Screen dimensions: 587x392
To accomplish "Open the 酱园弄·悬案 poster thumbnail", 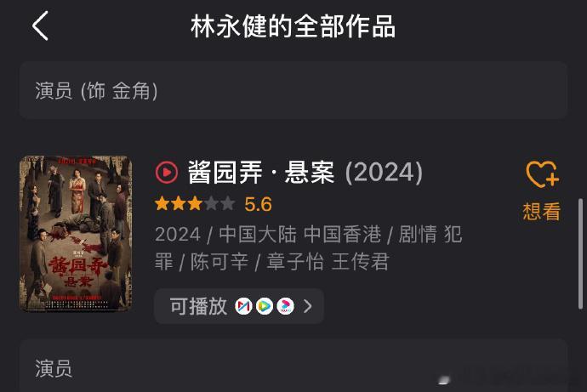I will (x=76, y=233).
